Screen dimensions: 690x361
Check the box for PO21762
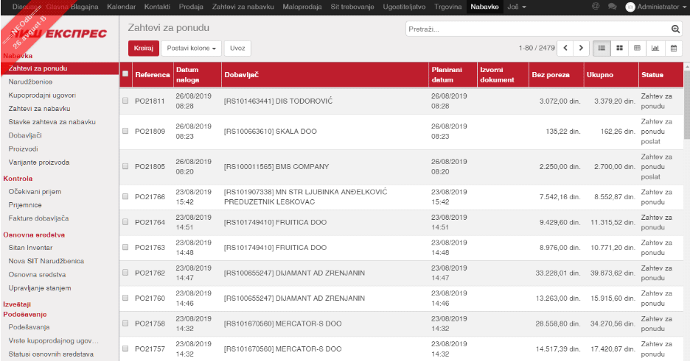click(125, 273)
